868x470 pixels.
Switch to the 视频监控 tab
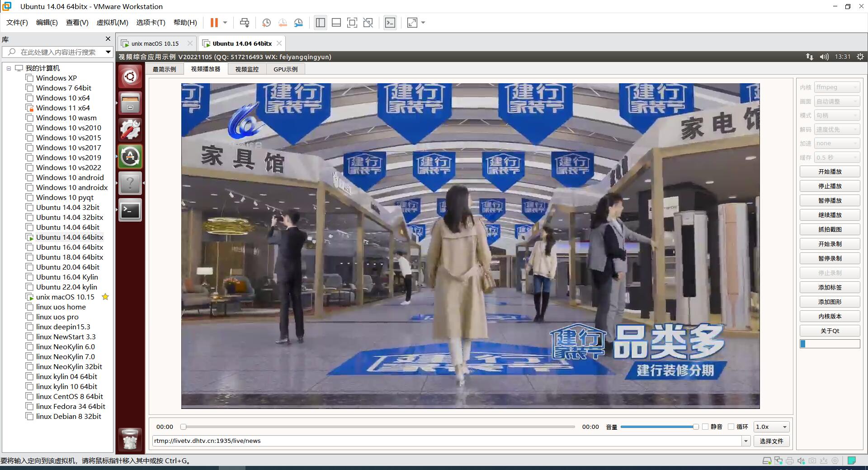247,69
